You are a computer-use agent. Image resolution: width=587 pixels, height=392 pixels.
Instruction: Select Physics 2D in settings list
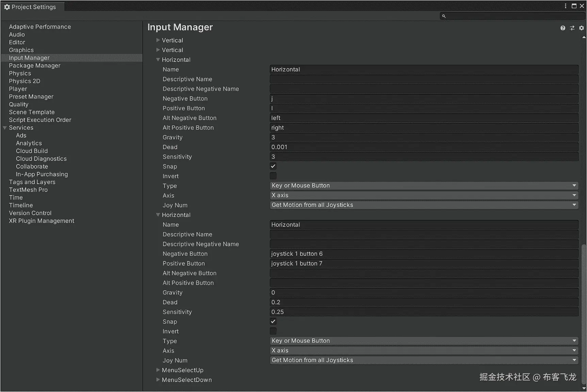25,81
